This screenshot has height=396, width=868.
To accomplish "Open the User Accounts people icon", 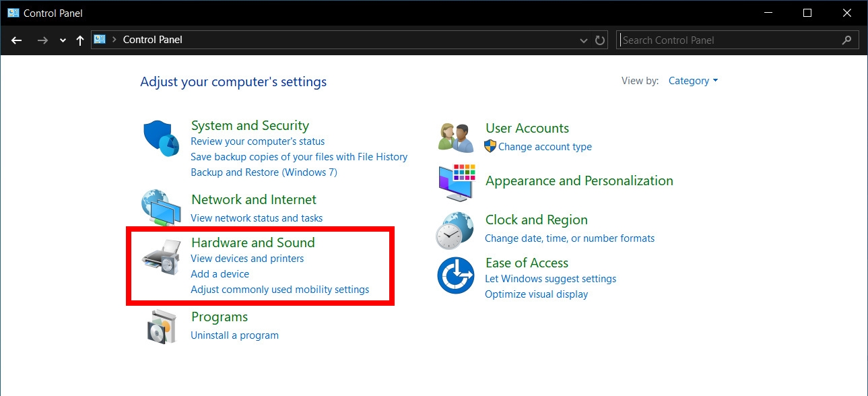I will point(457,138).
